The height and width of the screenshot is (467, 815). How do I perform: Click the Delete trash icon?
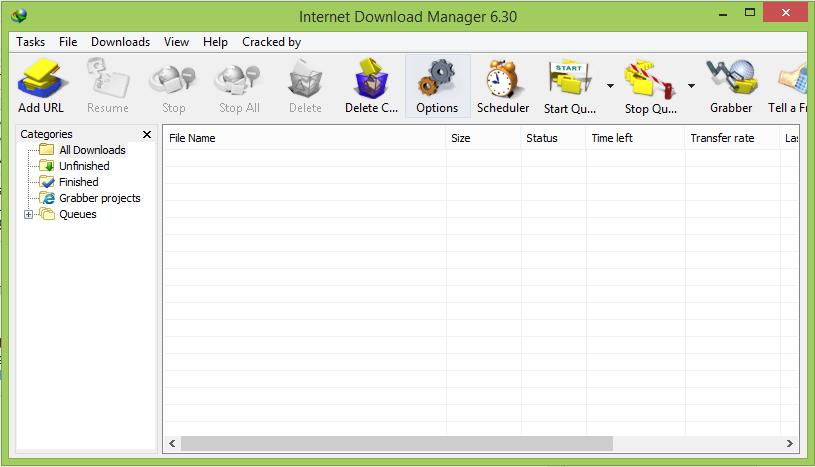[305, 79]
